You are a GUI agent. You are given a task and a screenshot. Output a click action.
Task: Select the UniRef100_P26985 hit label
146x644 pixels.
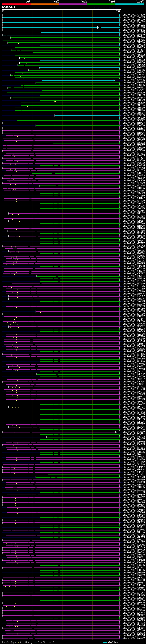(133, 83)
